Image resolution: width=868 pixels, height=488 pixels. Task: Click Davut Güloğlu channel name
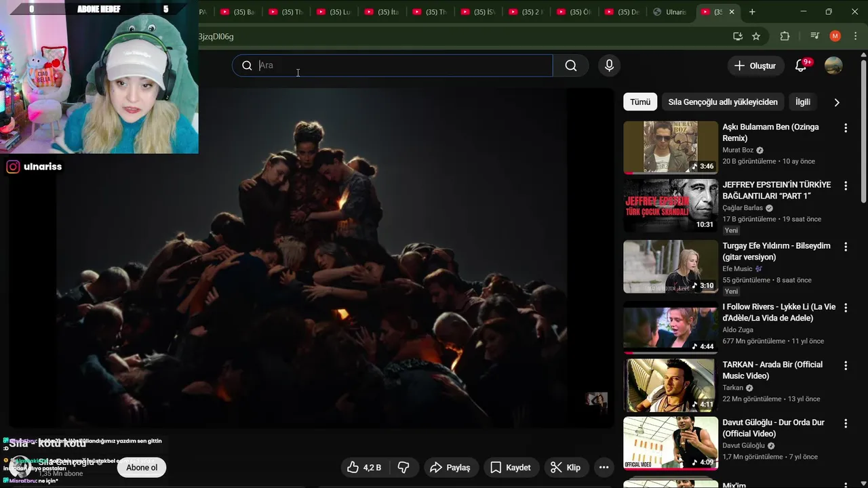(743, 446)
